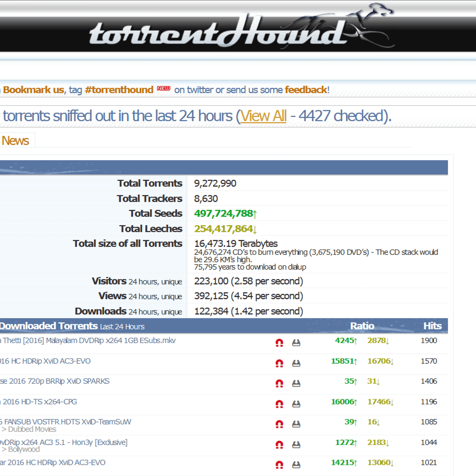476x476 pixels.
Task: Click magnet icon for Malayalam DVDRip torrent
Action: [x=279, y=343]
